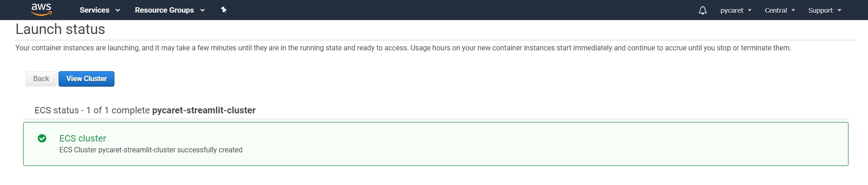Click the pin shortcuts icon
Viewport: 868px width, 185px height.
(x=224, y=10)
